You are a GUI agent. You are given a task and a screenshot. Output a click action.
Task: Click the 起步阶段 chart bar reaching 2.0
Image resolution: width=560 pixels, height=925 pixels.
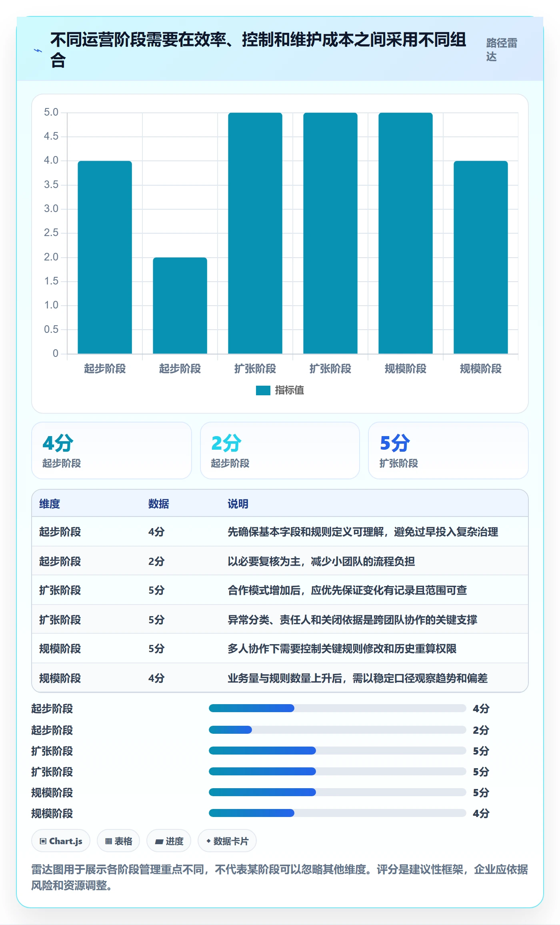180,306
